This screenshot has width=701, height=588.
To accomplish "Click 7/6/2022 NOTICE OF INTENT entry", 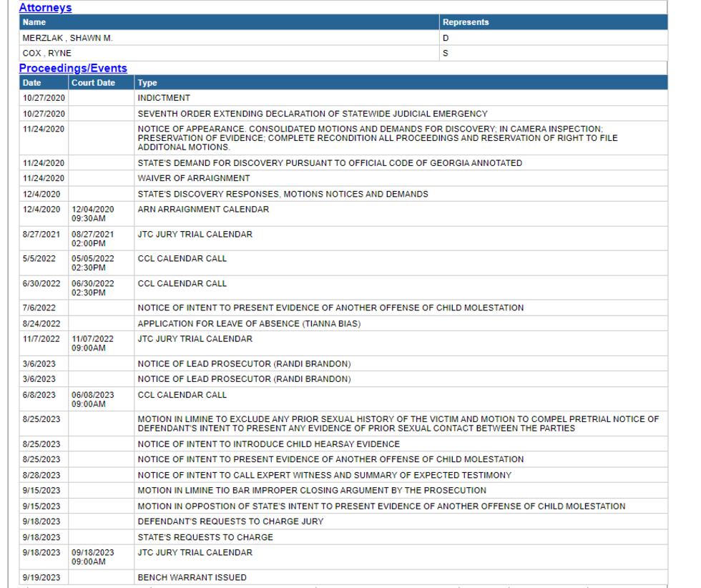I will tap(330, 308).
